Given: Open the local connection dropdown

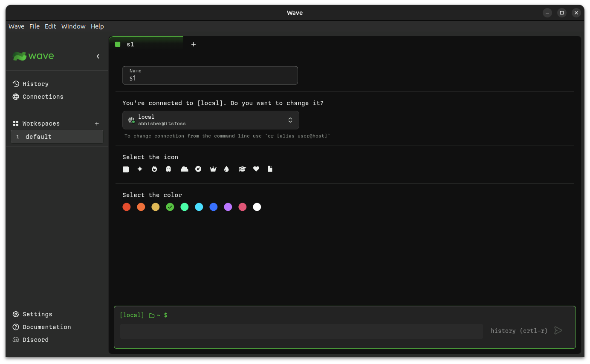Looking at the screenshot, I should (x=211, y=120).
